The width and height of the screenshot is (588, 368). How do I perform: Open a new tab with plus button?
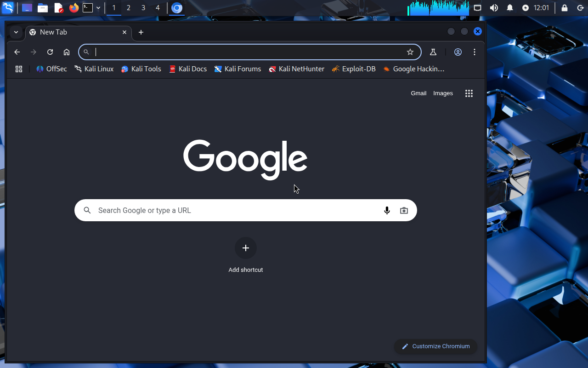click(x=141, y=32)
